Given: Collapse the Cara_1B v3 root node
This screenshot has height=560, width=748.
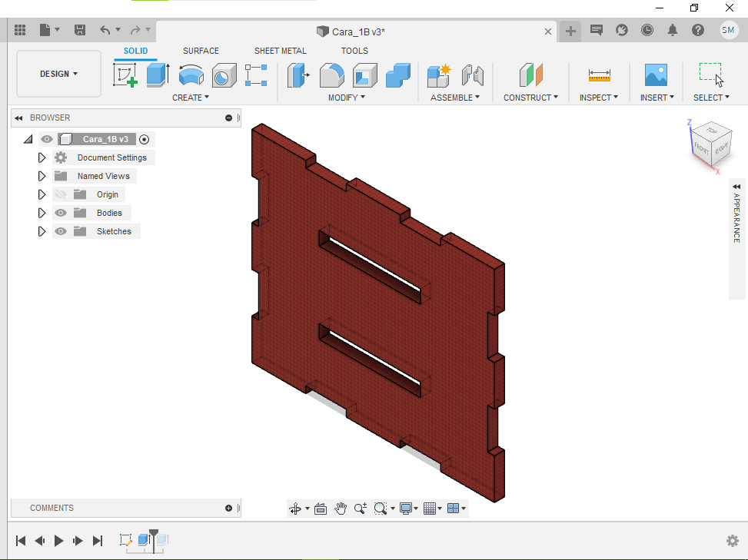Looking at the screenshot, I should (28, 139).
